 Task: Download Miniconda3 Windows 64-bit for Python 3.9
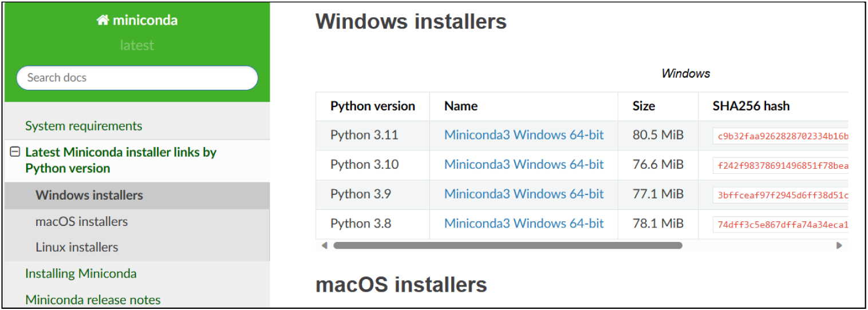[x=524, y=194]
